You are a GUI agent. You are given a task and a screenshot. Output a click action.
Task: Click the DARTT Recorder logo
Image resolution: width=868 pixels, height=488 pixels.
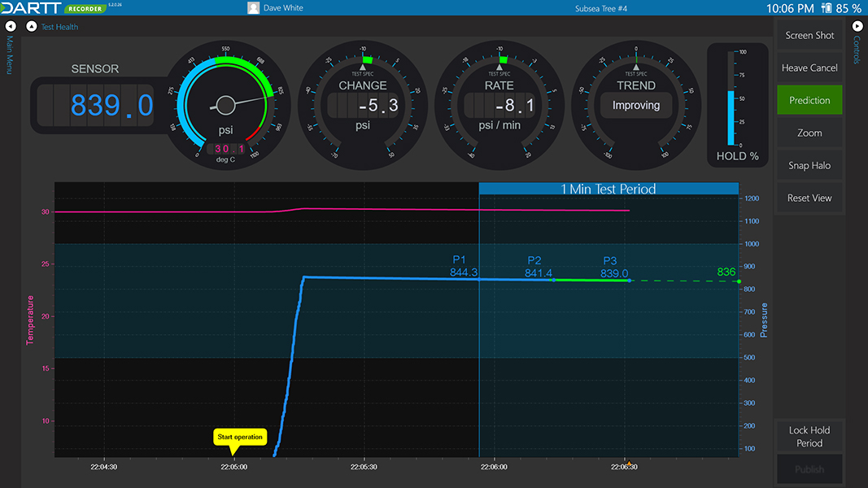click(53, 8)
